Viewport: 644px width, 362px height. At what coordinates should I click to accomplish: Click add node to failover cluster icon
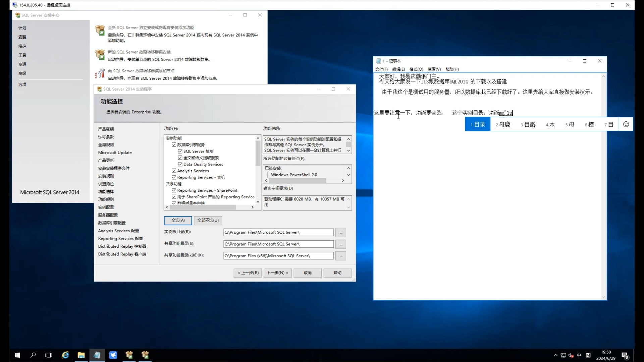[100, 73]
